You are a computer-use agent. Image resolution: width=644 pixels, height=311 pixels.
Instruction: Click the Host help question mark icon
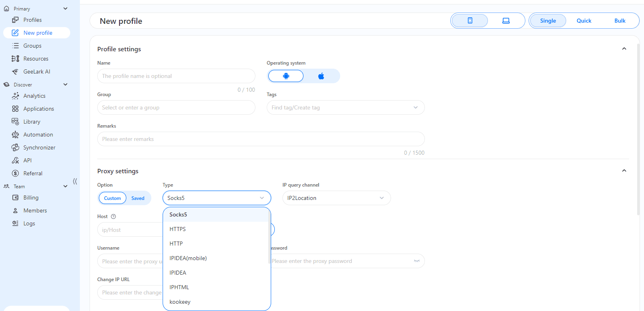pos(113,216)
